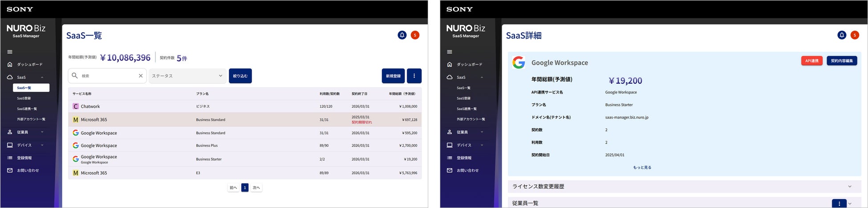This screenshot has width=868, height=208.
Task: Clear the search field with X icon
Action: [x=141, y=76]
